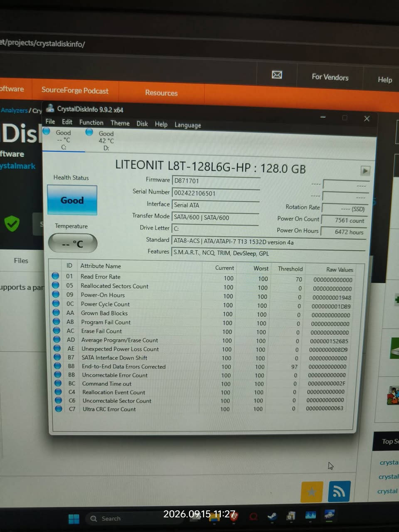Open the File menu
Viewport: 399px width, 532px height.
50,121
